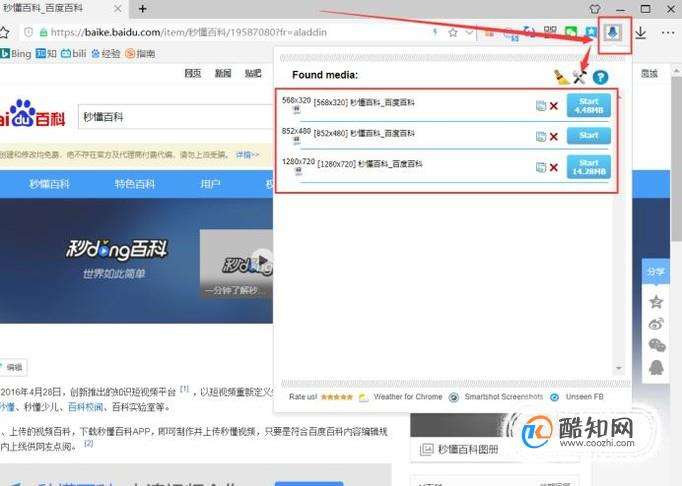This screenshot has width=682, height=486.
Task: Clear the found media list with the broom icon
Action: pyautogui.click(x=561, y=77)
